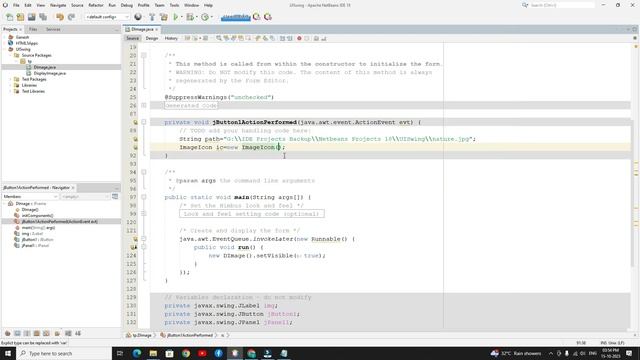This screenshot has height=360, width=640.
Task: Select the Ganesh project node
Action: click(22, 37)
